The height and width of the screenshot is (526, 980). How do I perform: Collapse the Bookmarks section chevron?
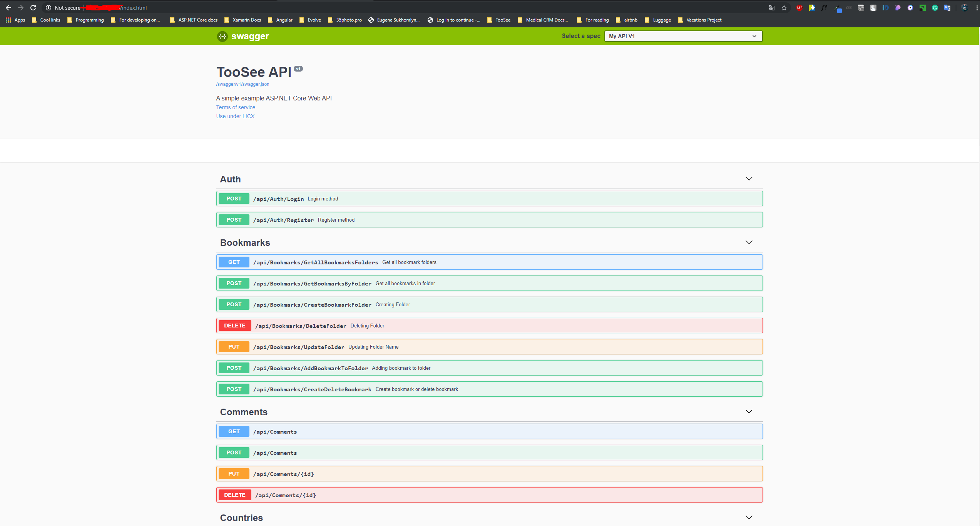click(x=749, y=242)
